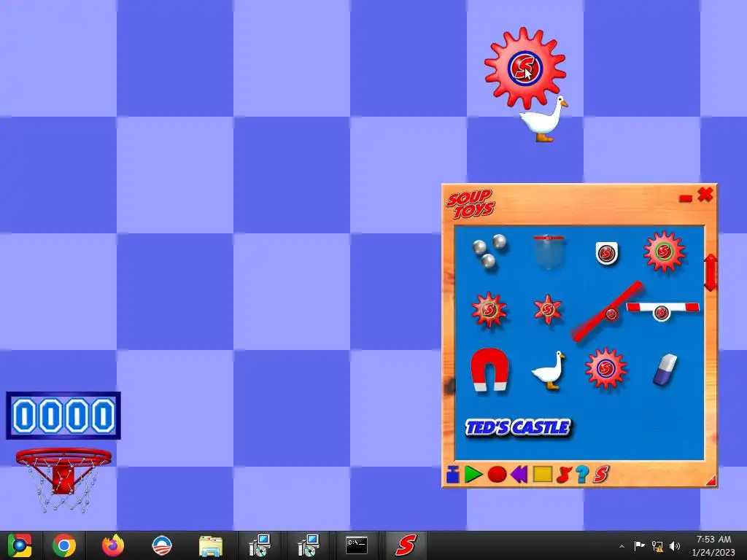
Task: Click the network tray icon
Action: [657, 546]
